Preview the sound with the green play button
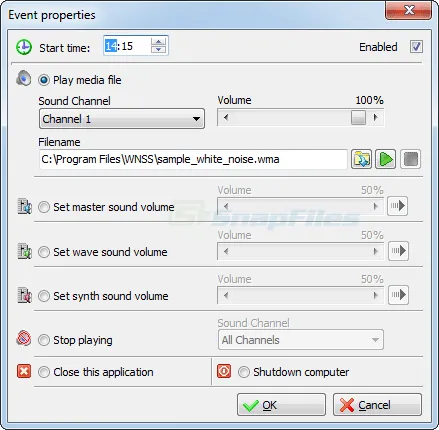 pos(386,159)
